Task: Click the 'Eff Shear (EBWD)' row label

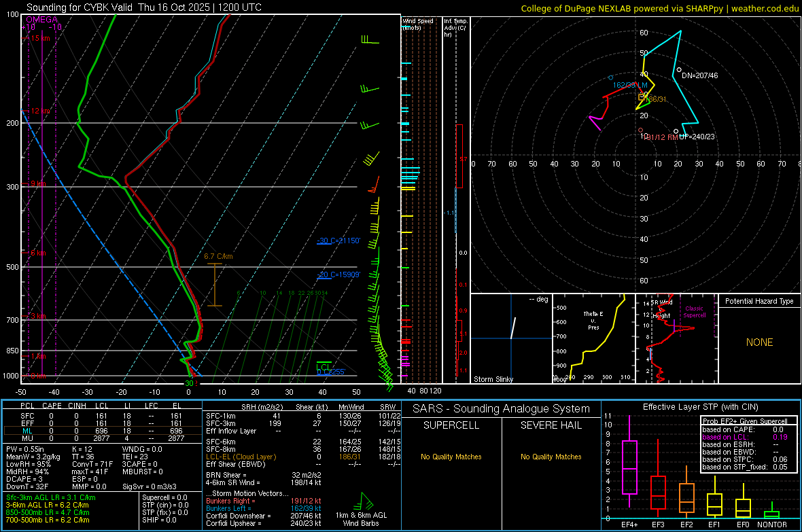Action: pyautogui.click(x=236, y=465)
